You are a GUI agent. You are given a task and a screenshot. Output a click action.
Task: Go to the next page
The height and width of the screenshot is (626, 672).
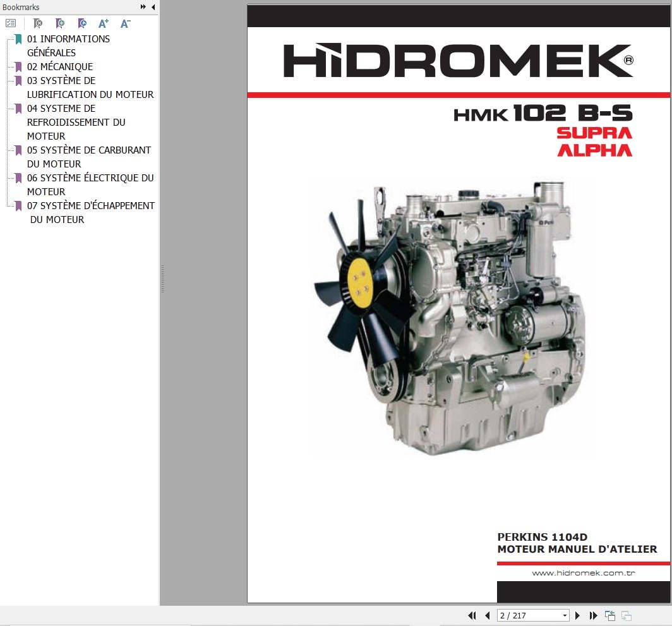577,616
